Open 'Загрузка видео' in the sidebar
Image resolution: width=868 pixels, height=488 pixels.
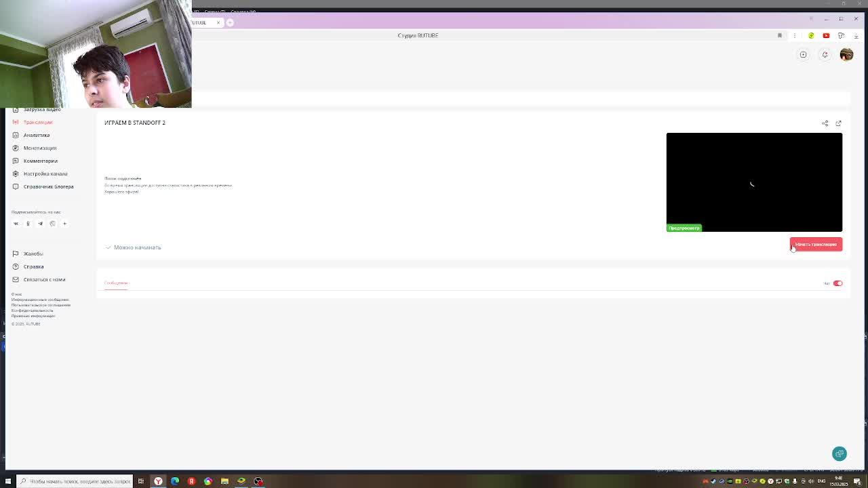(42, 110)
